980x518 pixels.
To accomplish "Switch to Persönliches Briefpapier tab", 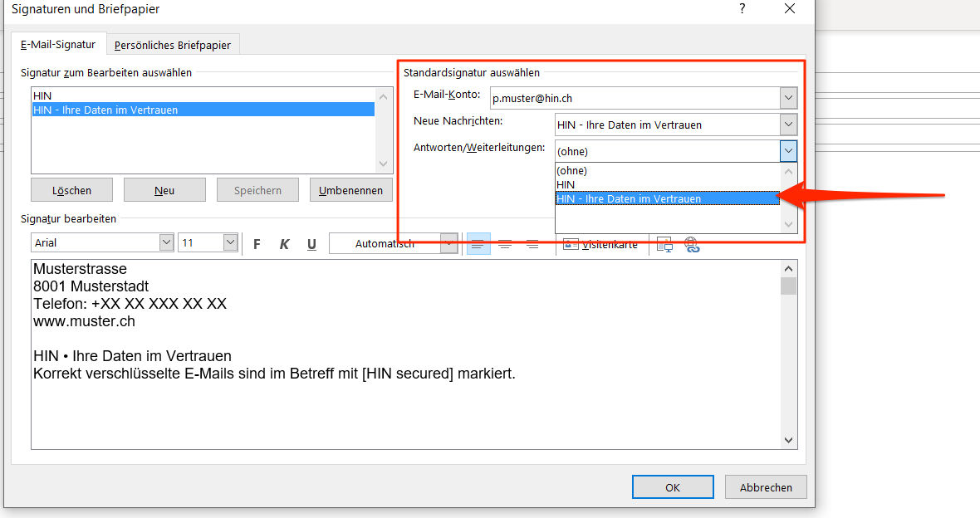I will coord(173,45).
